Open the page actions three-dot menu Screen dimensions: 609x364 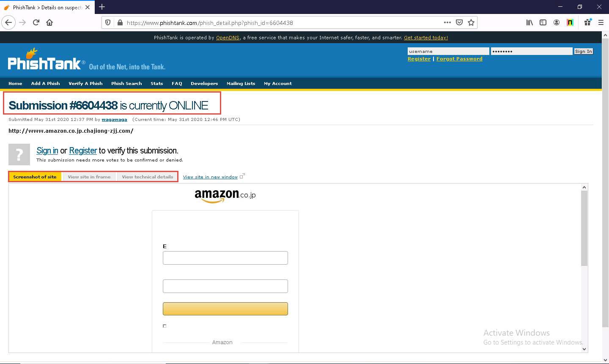coord(447,22)
